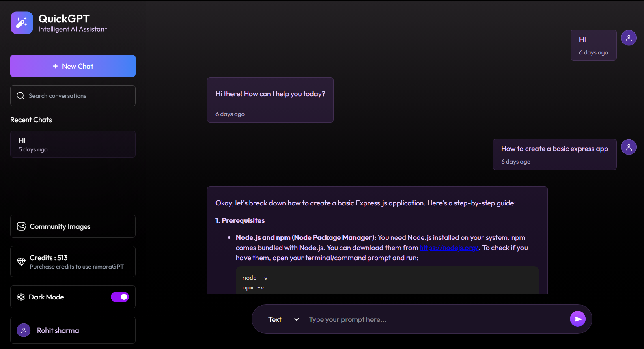The width and height of the screenshot is (644, 349).
Task: Start a New Chat
Action: click(x=73, y=66)
